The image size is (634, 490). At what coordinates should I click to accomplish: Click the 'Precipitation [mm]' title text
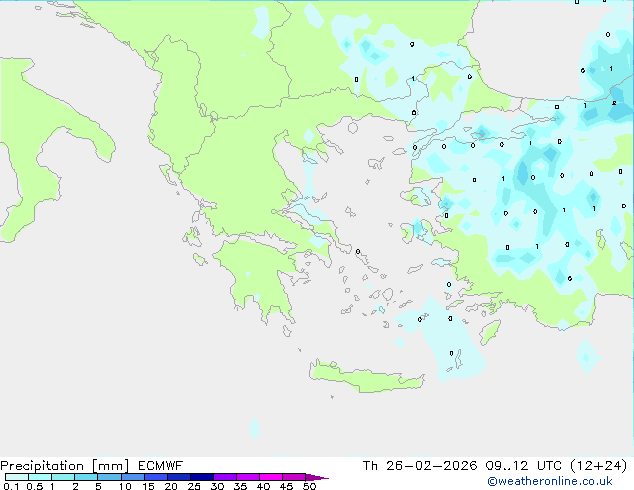(64, 466)
